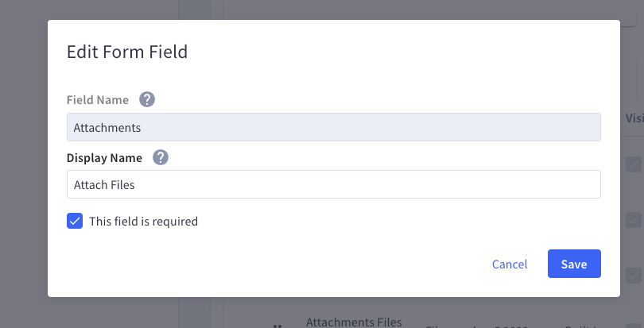Save the form field changes
644x328 pixels.
[574, 264]
